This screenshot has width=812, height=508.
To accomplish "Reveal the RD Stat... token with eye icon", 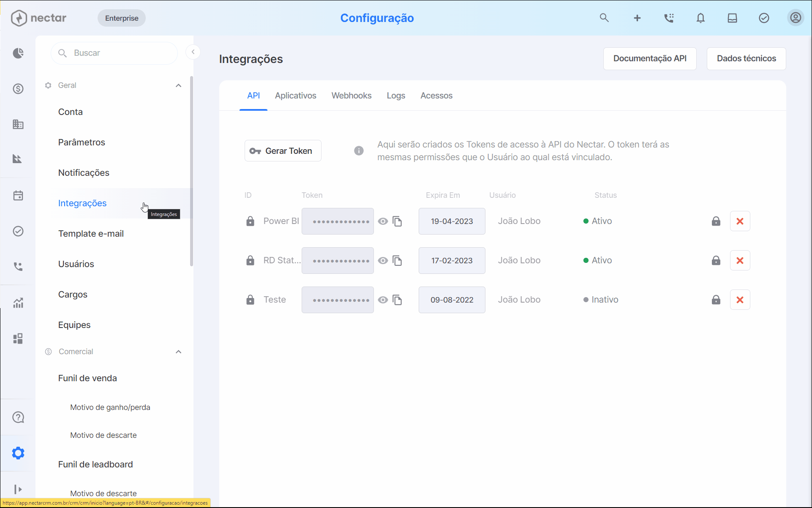I will [383, 261].
